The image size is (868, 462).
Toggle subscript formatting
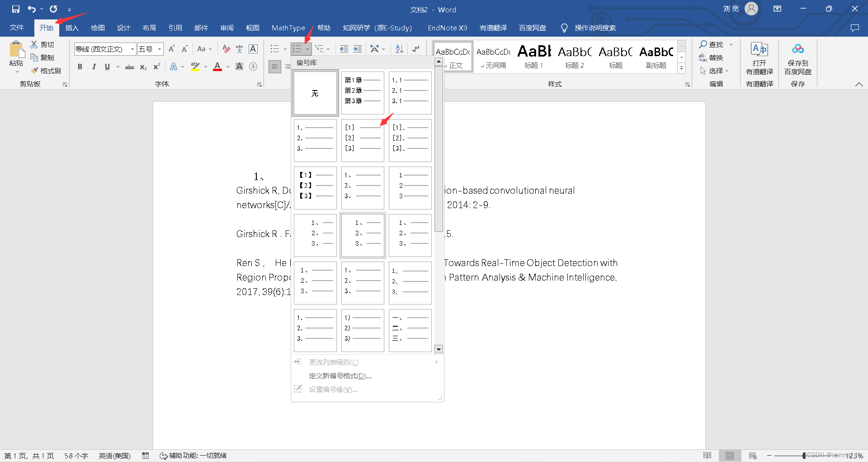143,67
